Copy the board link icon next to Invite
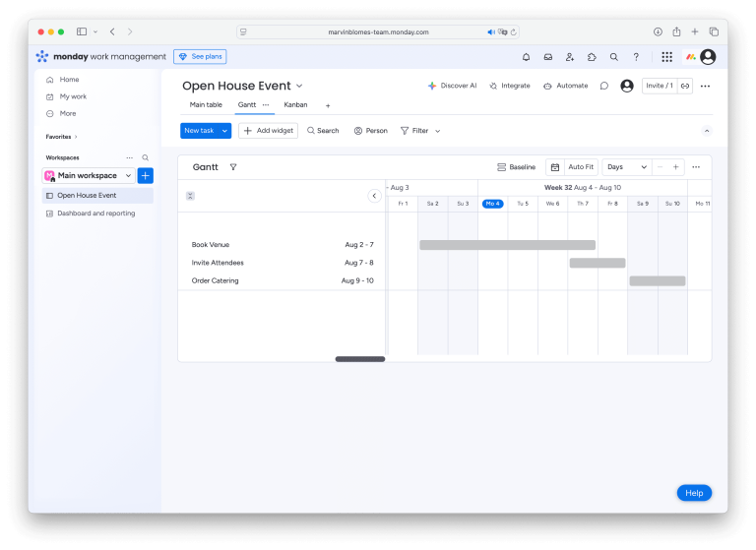Viewport: 756px width, 550px height. [x=685, y=86]
